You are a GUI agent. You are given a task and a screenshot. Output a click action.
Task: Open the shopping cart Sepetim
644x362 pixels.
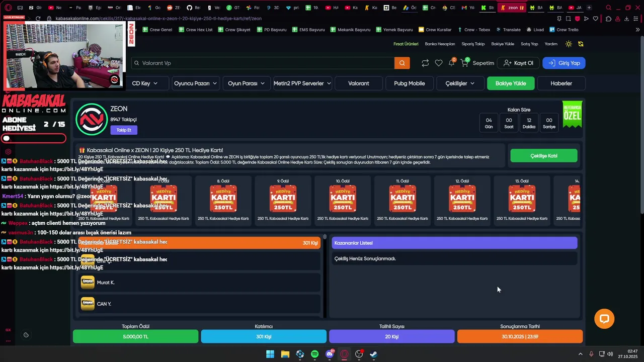[x=477, y=63]
